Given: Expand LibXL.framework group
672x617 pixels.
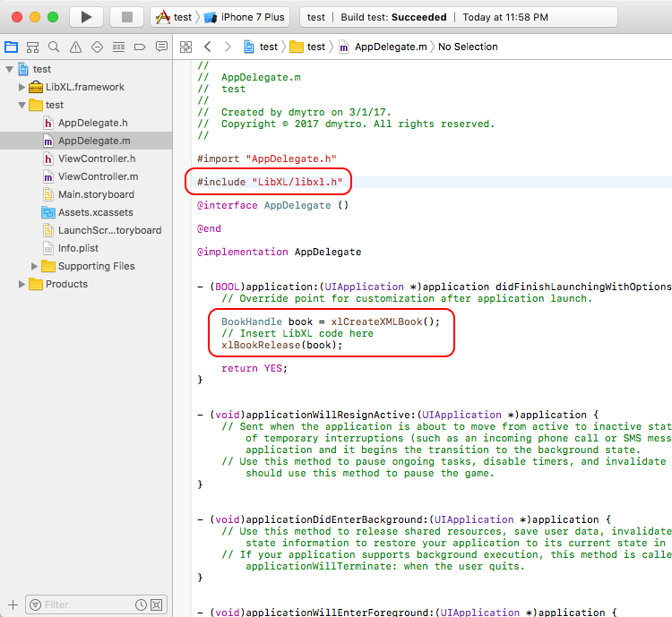Looking at the screenshot, I should [x=22, y=87].
